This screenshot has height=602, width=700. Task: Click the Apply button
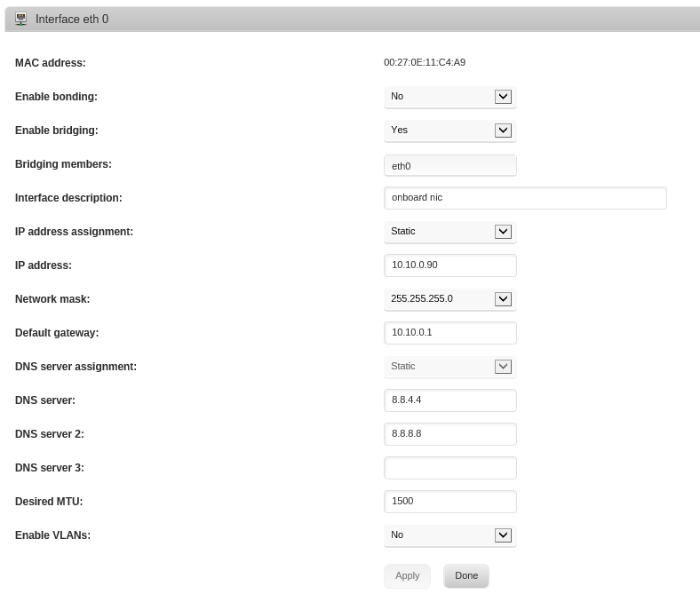pos(407,575)
